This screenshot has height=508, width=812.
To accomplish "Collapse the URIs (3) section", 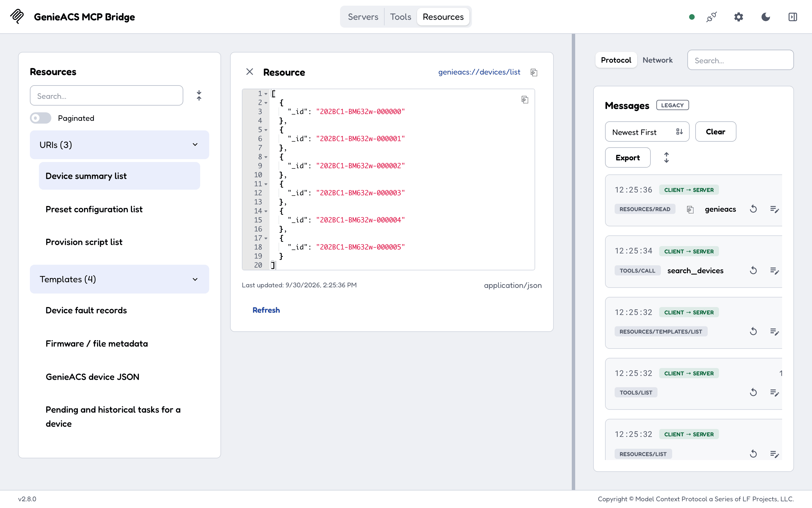I will click(x=120, y=145).
